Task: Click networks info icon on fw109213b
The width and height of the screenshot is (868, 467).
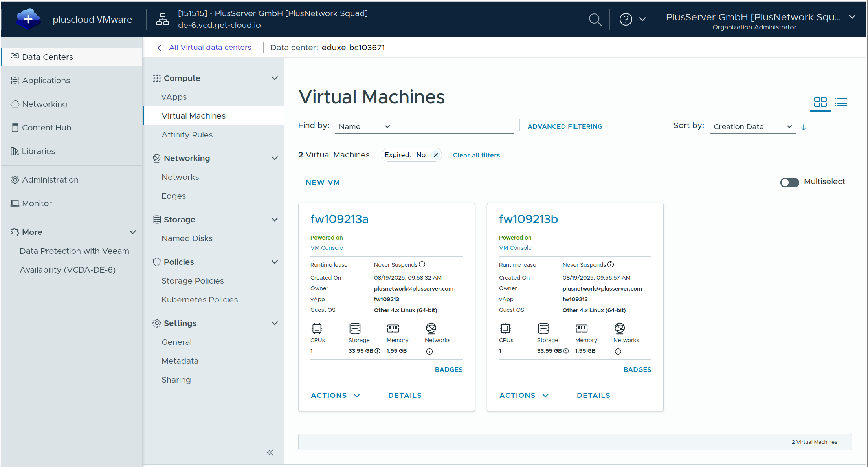Action: click(x=618, y=352)
